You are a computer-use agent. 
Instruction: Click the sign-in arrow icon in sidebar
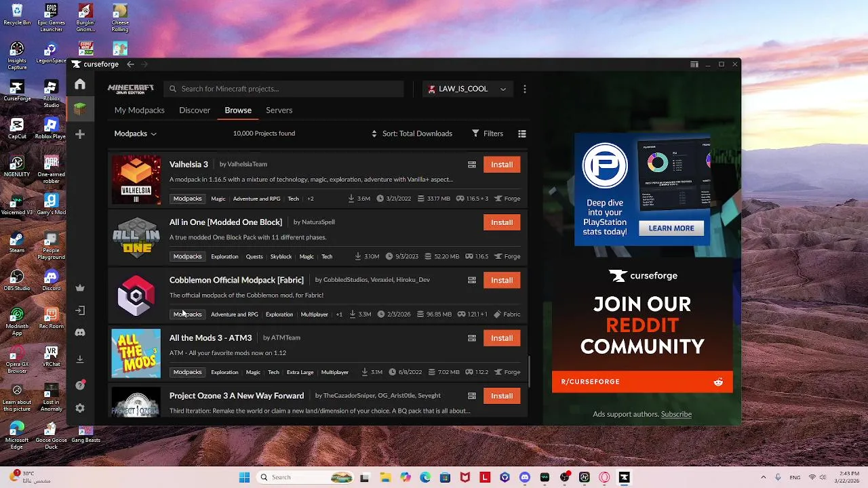(80, 310)
